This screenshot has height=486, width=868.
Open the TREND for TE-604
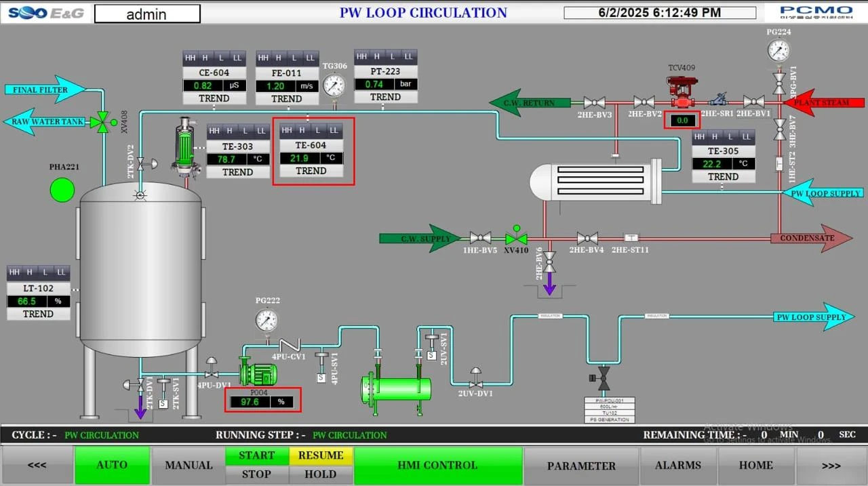pos(311,171)
